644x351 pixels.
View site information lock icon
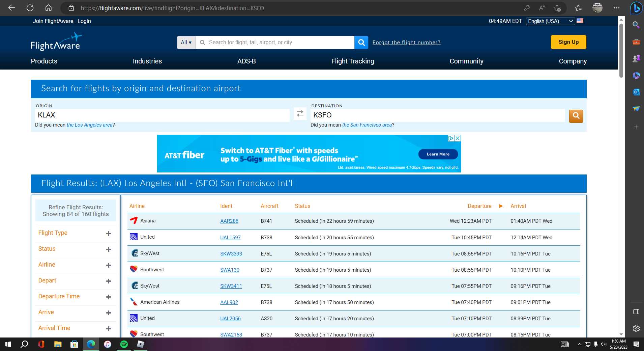[x=71, y=8]
